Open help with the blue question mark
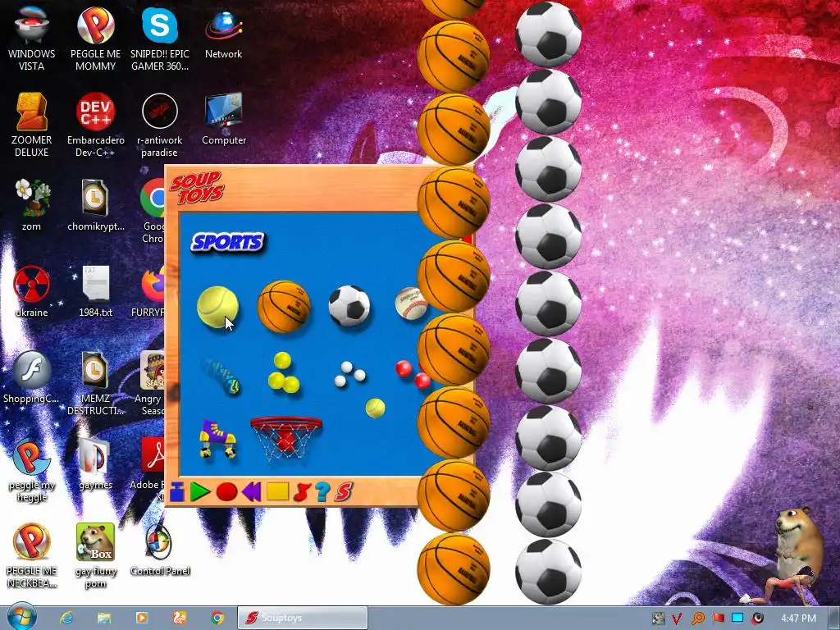 pyautogui.click(x=322, y=491)
